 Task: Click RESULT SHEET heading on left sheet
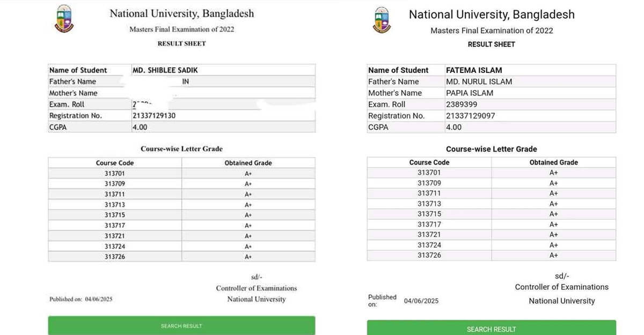(x=181, y=43)
